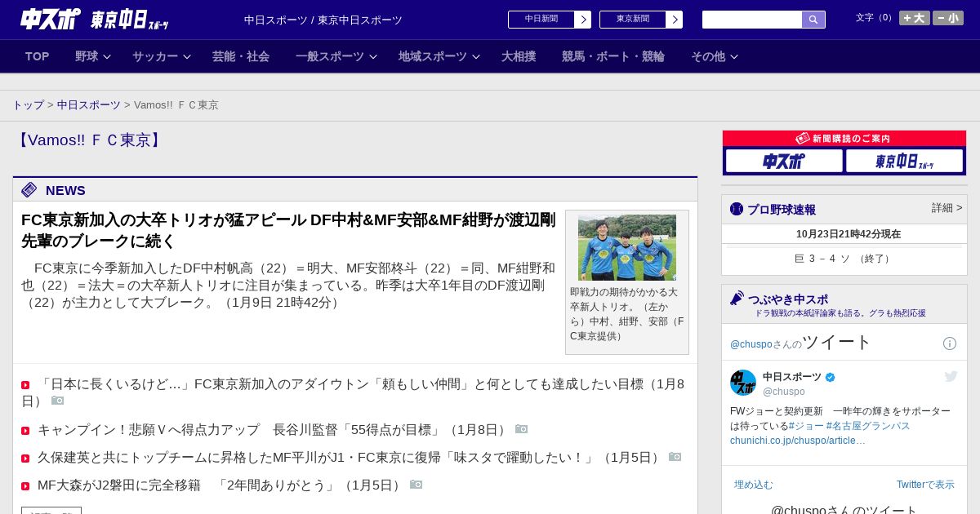Click red bullet beside キャンプイン article
Image resolution: width=980 pixels, height=514 pixels.
coord(25,431)
